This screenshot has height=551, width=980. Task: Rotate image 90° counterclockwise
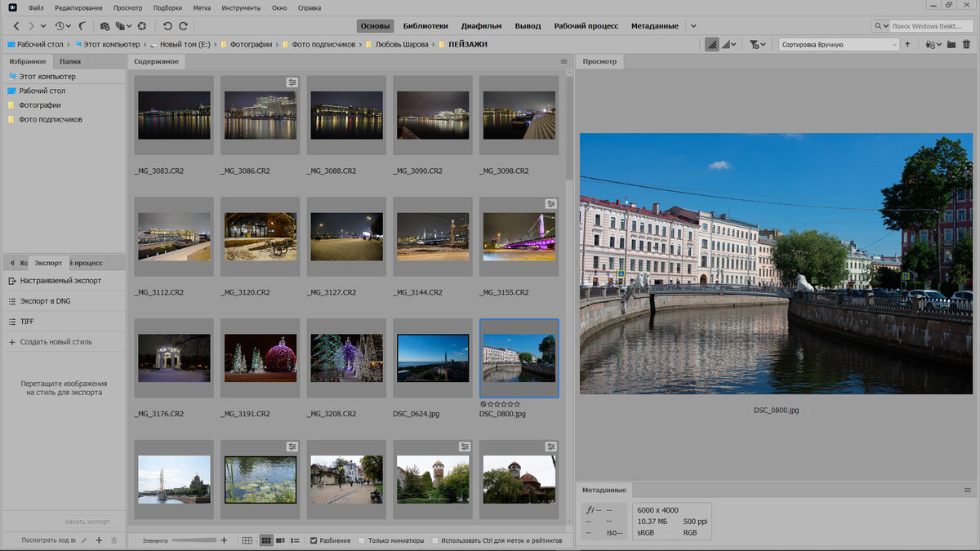[x=167, y=26]
